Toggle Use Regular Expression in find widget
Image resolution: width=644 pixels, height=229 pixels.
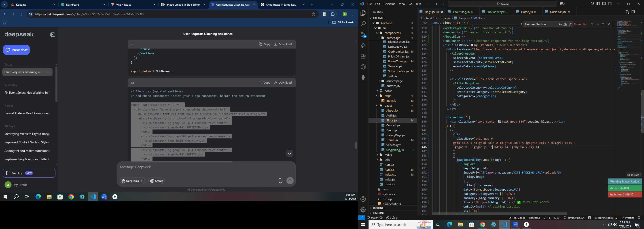coord(570,24)
